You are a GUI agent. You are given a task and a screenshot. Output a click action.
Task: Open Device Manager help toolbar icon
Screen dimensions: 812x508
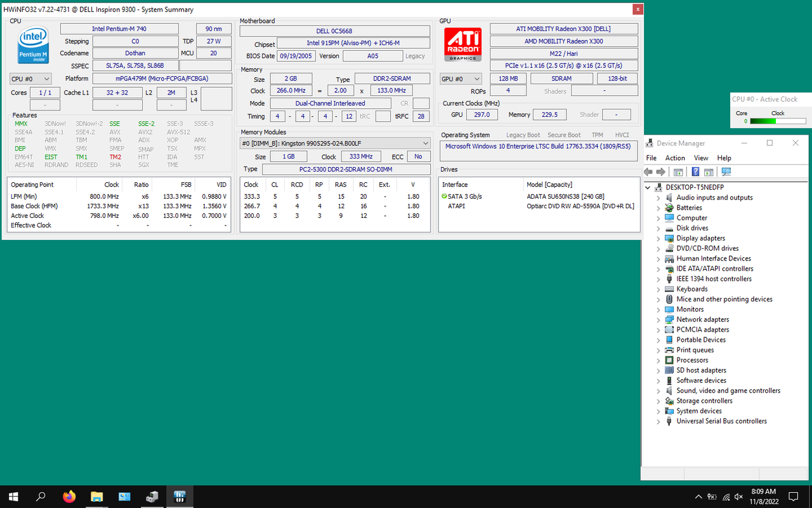695,172
